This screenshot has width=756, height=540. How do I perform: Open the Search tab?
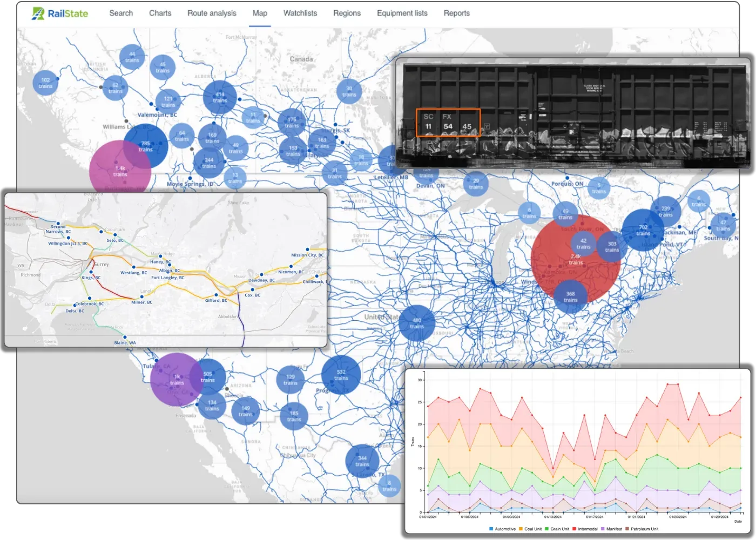pos(121,13)
